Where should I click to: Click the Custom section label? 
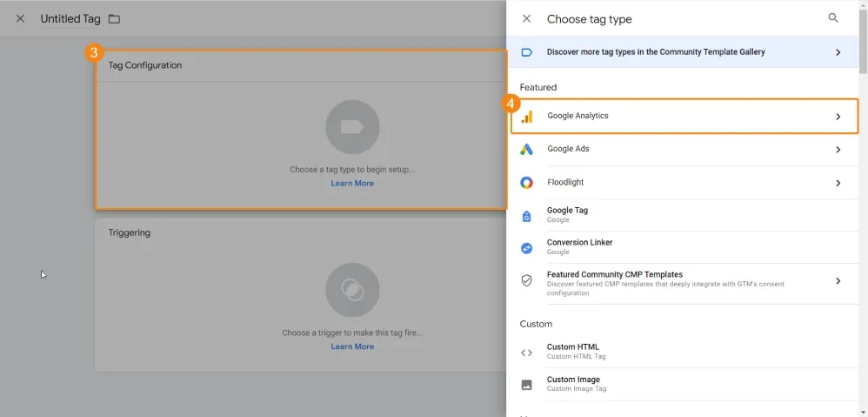[536, 324]
